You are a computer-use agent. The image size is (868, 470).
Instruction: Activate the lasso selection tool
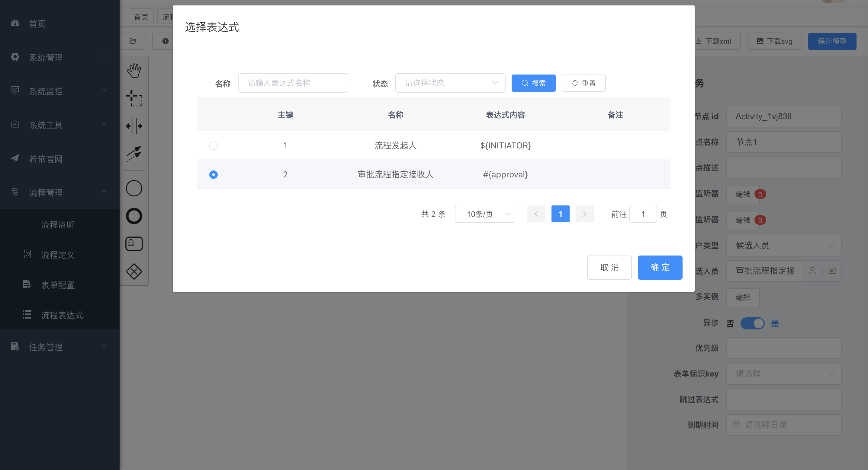pos(134,98)
